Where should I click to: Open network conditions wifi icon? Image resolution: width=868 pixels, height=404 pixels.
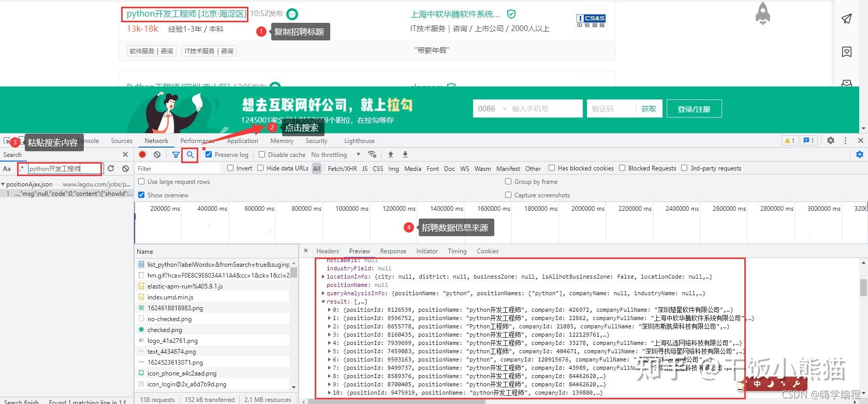point(372,154)
